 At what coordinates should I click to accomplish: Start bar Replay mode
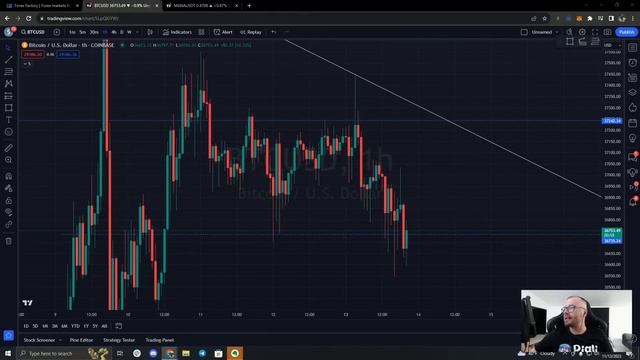pyautogui.click(x=251, y=32)
